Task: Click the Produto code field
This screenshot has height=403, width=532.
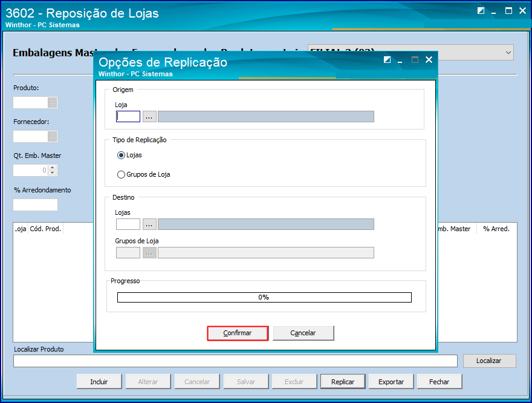Action: [30, 102]
